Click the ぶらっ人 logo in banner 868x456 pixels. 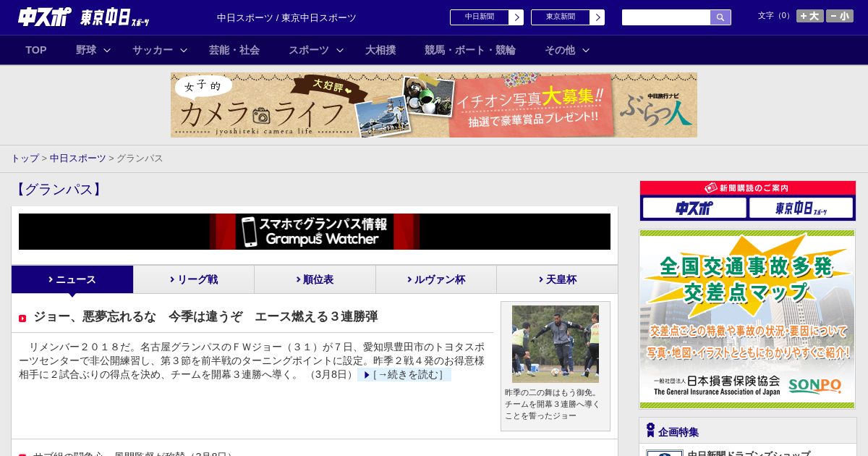pyautogui.click(x=656, y=109)
